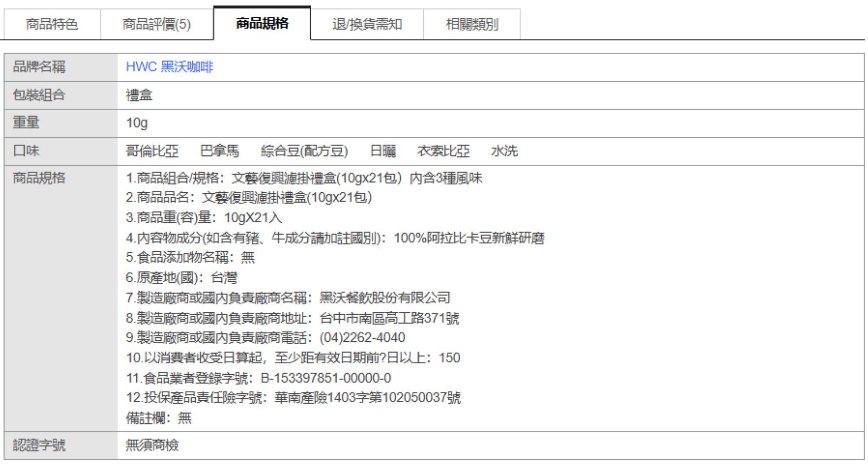Image resolution: width=868 pixels, height=468 pixels.
Task: Click the 日曬 flavor text
Action: click(x=383, y=151)
